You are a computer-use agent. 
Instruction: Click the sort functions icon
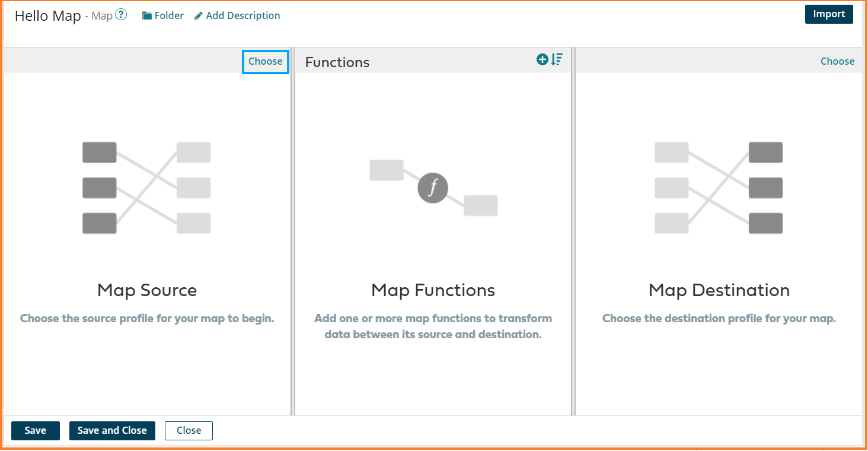(x=557, y=59)
